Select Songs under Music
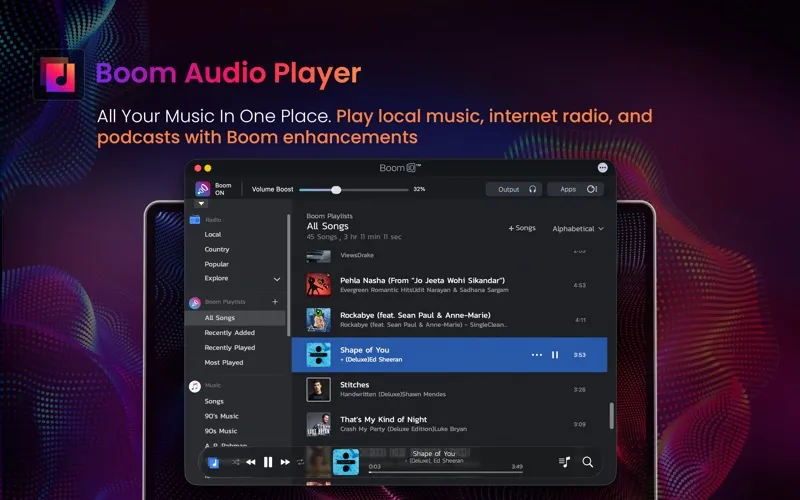Image resolution: width=800 pixels, height=500 pixels. click(214, 402)
